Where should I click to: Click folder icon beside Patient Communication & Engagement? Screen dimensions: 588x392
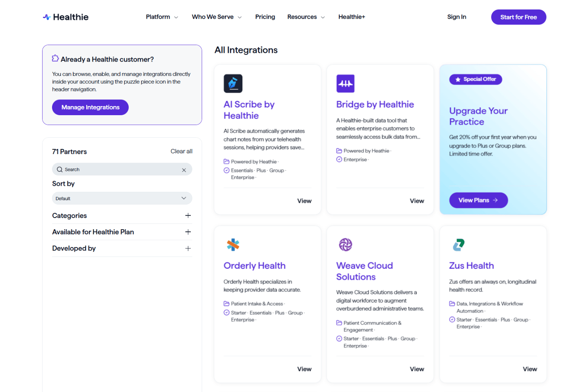(339, 322)
